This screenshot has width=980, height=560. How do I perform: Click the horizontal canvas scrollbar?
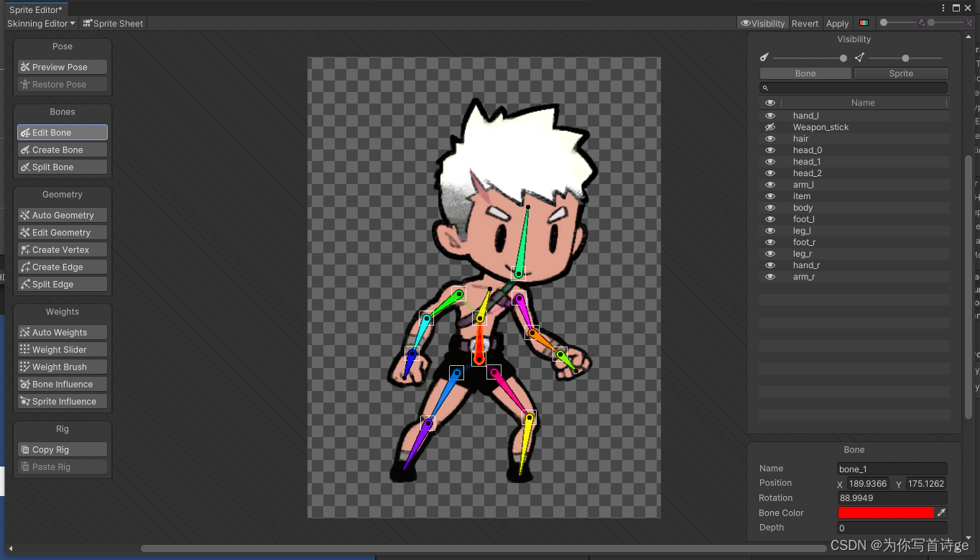(484, 548)
